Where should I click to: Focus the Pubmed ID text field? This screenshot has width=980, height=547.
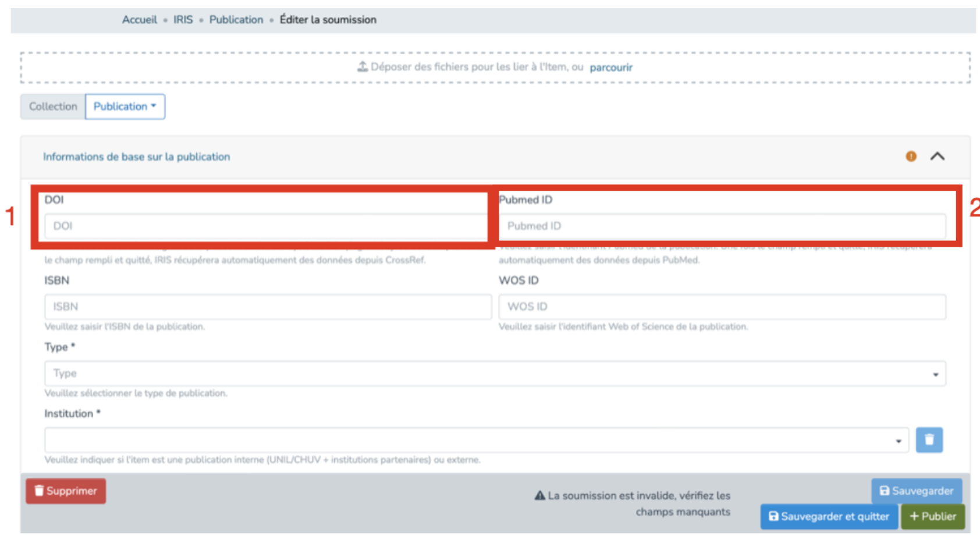pyautogui.click(x=722, y=226)
